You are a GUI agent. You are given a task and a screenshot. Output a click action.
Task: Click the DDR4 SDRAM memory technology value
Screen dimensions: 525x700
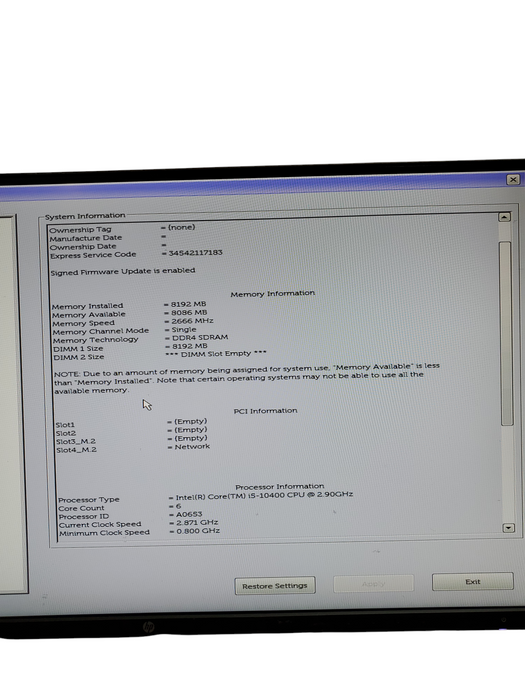(x=200, y=338)
